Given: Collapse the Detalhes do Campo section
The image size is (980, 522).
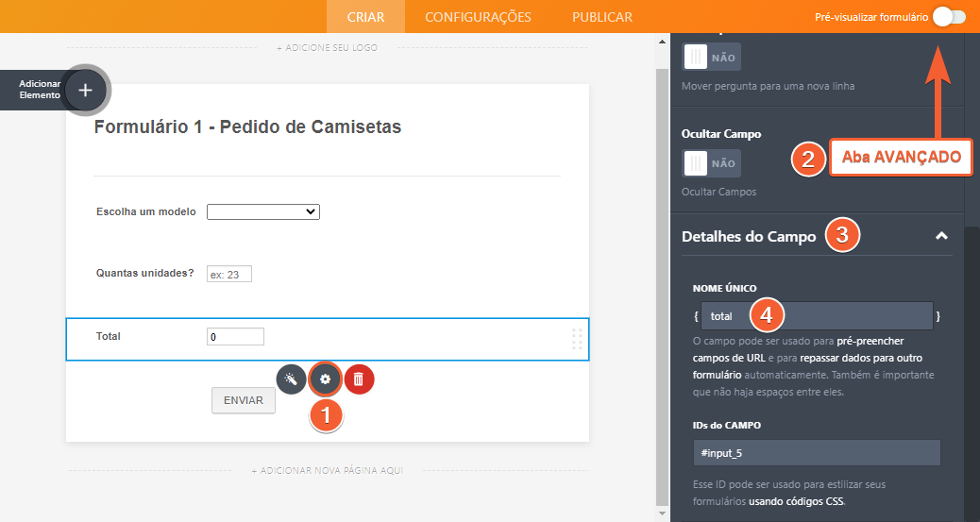Looking at the screenshot, I should (940, 236).
